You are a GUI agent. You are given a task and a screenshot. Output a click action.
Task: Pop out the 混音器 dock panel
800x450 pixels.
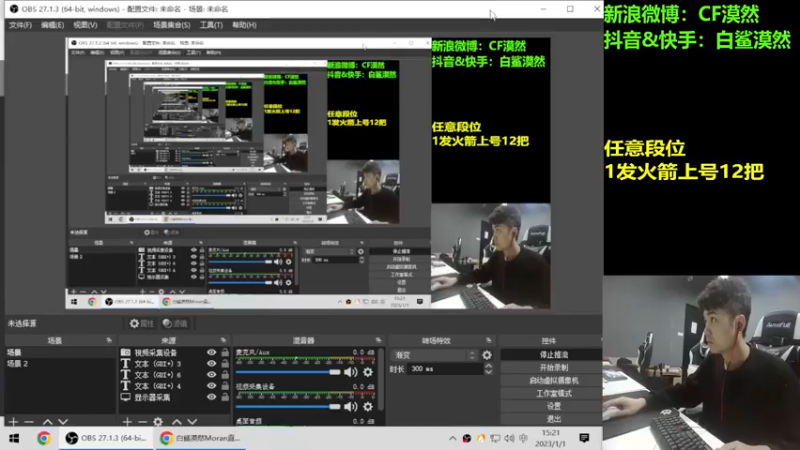tap(378, 340)
